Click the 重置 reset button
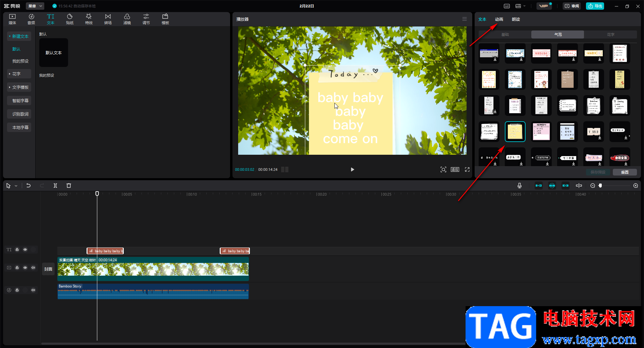Image resolution: width=644 pixels, height=348 pixels. pos(625,172)
